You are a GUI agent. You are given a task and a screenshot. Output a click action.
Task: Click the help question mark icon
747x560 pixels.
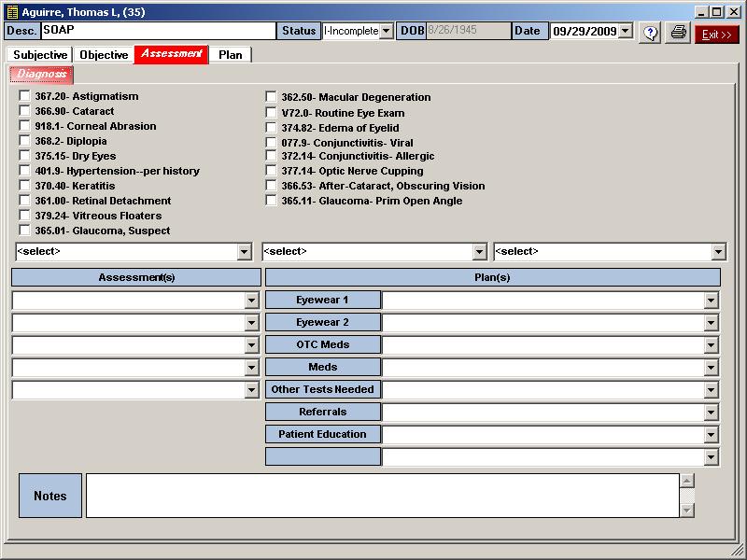pos(650,33)
